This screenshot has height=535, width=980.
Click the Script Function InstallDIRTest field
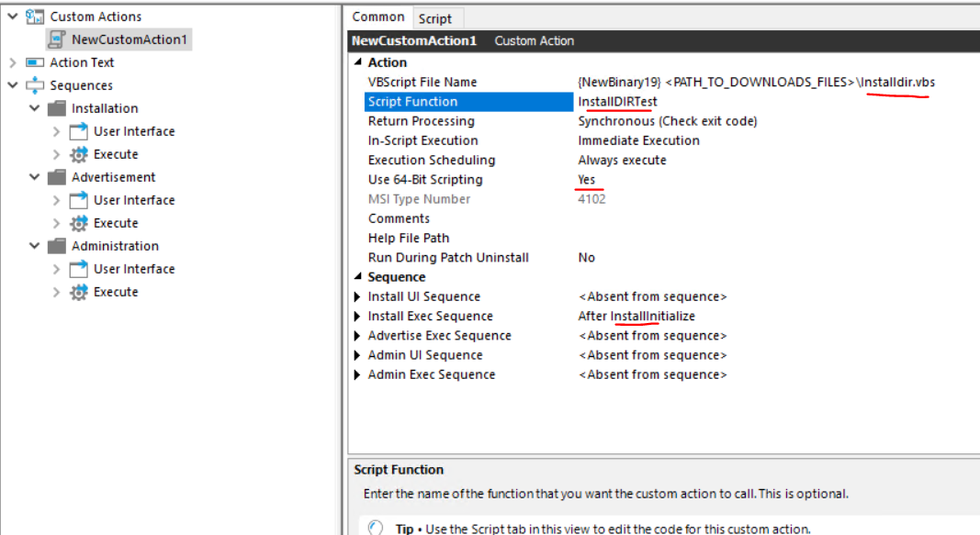click(x=617, y=102)
